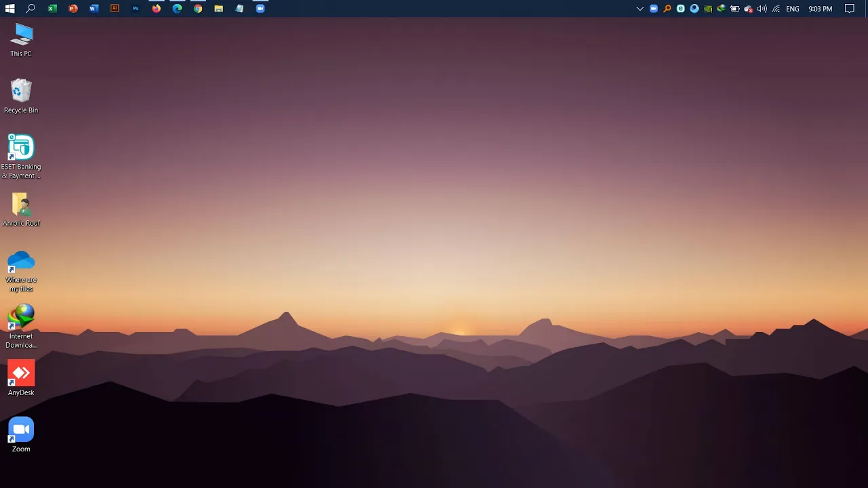Screen dimensions: 868x488
Task: Click the orange magnifier tray icon
Action: pos(667,9)
